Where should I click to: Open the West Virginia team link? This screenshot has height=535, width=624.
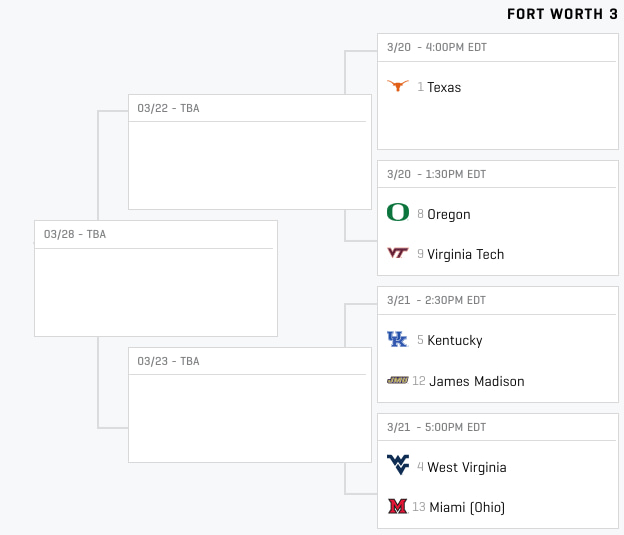466,467
